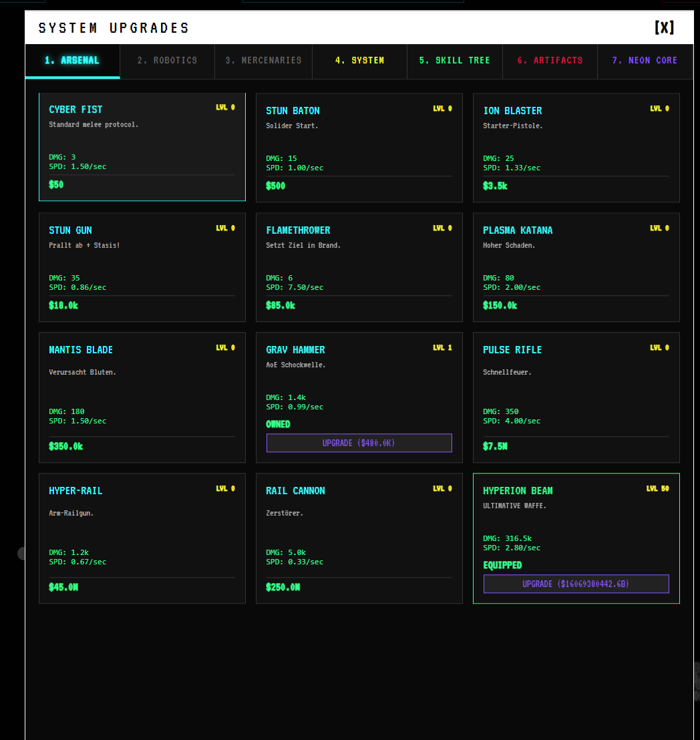700x740 pixels.
Task: Click "SPD: 7.50/sec" on Flamethrower
Action: pyautogui.click(x=295, y=287)
